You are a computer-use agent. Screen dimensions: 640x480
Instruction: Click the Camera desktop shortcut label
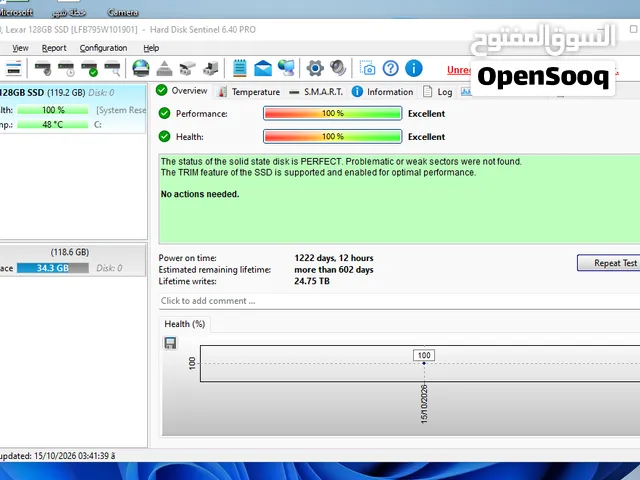coord(123,13)
